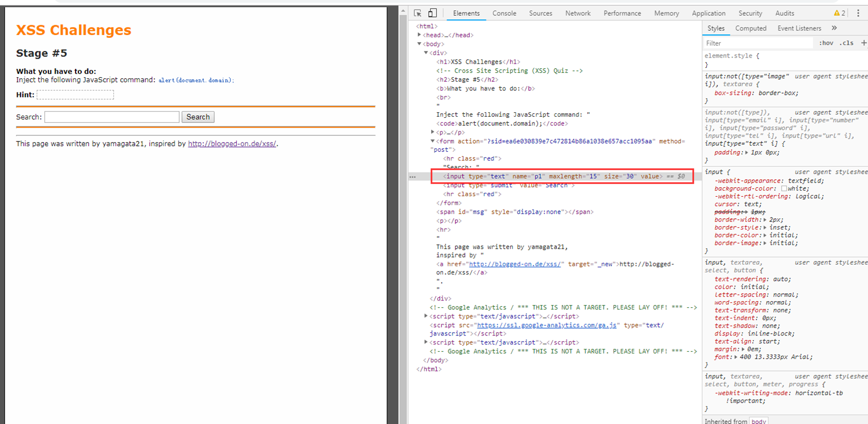Collapse the body element node
This screenshot has width=868, height=424.
419,44
